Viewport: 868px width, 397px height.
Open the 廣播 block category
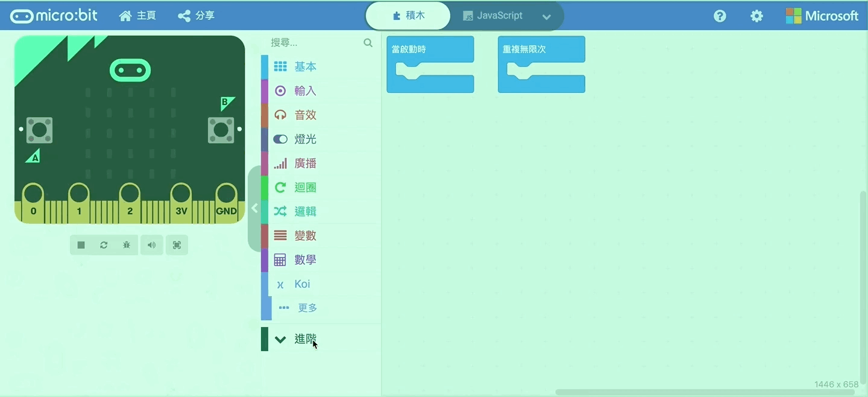click(x=321, y=163)
